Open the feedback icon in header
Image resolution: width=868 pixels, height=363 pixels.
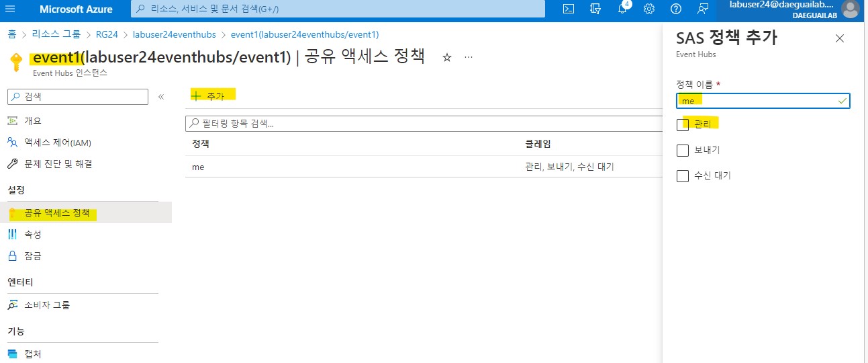point(703,9)
